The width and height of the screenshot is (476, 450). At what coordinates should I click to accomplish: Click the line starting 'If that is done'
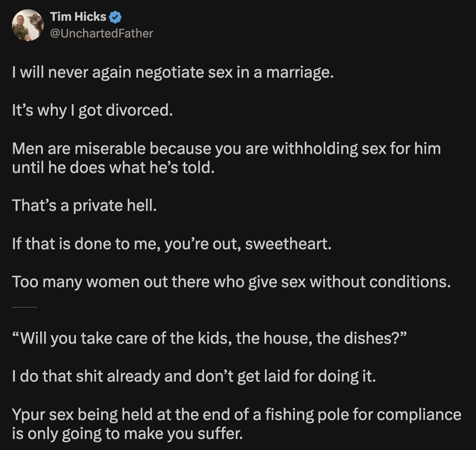coord(171,244)
